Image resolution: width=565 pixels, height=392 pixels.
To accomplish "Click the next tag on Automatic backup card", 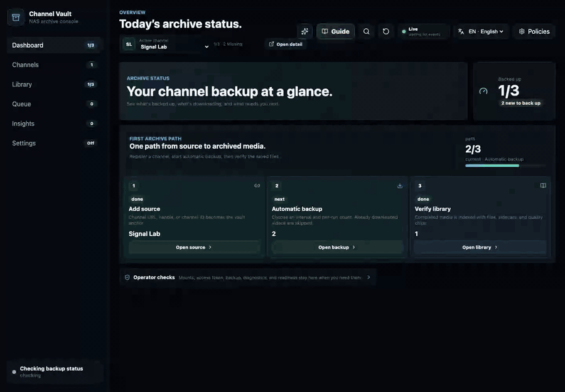I will 279,199.
